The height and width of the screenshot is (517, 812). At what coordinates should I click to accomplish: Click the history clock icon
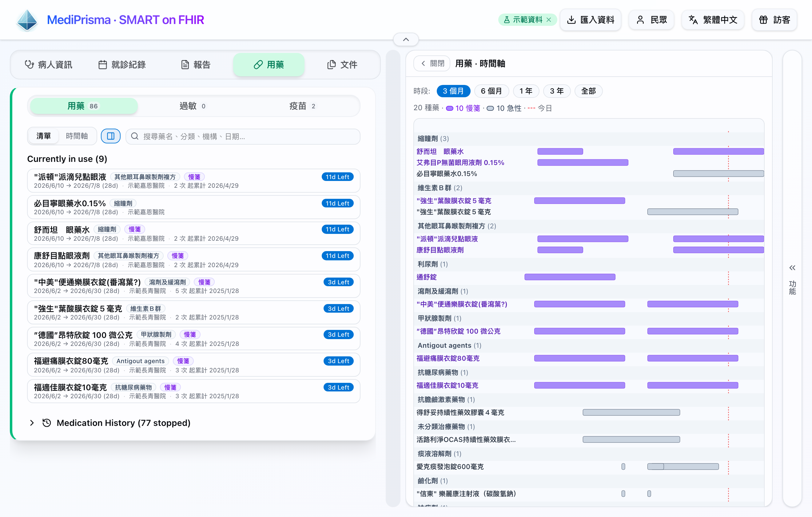point(46,423)
